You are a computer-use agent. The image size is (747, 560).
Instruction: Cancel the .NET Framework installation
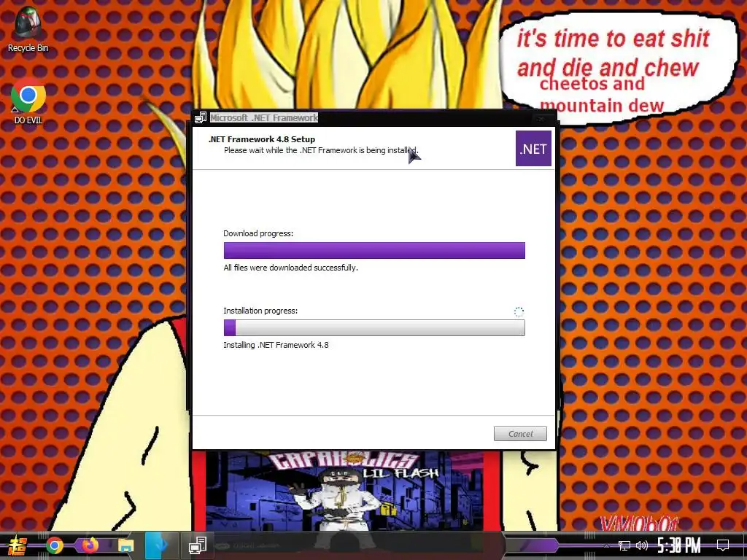pyautogui.click(x=520, y=434)
